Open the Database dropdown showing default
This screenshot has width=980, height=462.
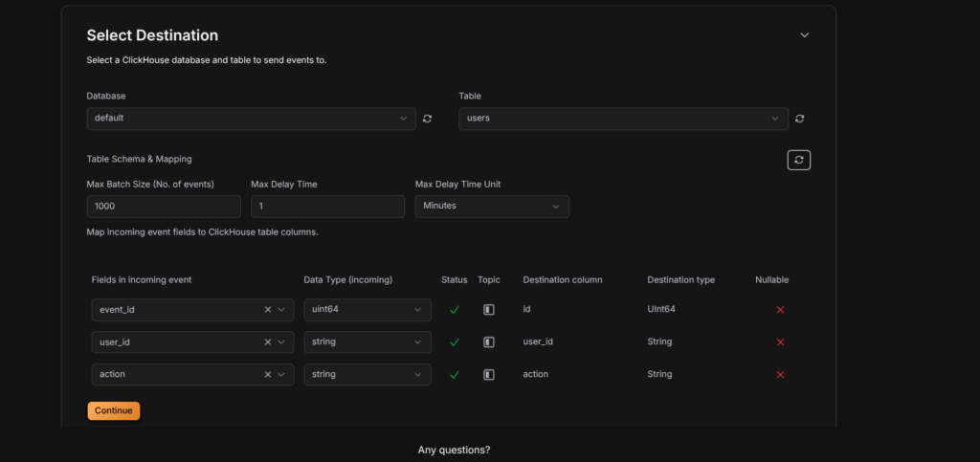251,119
